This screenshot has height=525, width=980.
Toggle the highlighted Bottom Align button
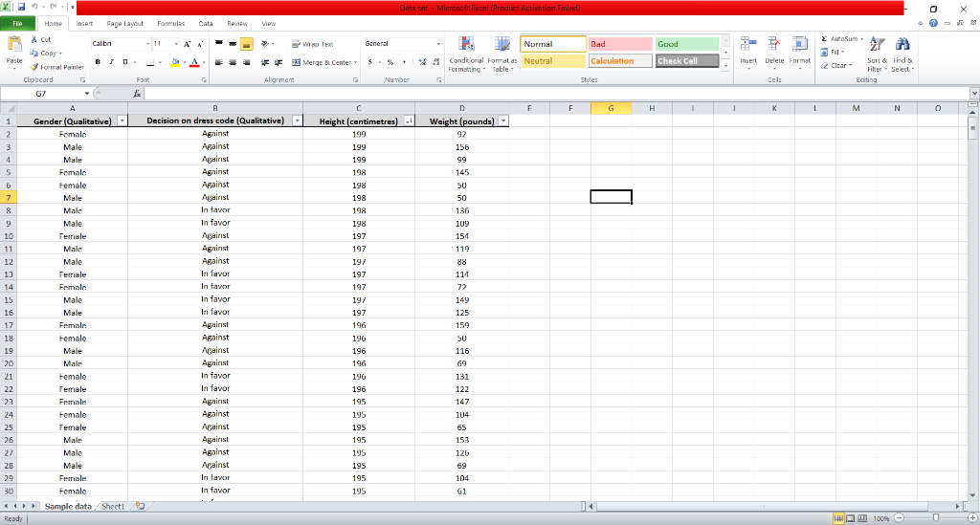(246, 44)
